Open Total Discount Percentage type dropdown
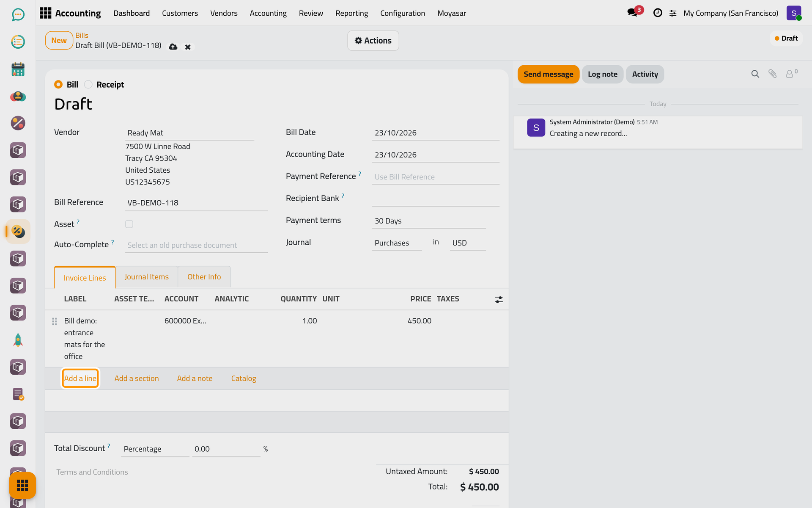This screenshot has height=508, width=812. pyautogui.click(x=155, y=449)
